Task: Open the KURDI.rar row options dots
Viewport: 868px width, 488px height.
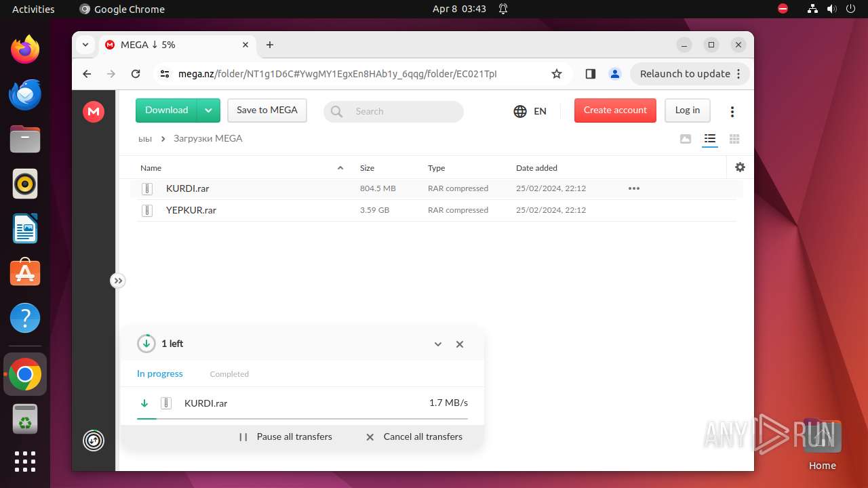Action: tap(634, 189)
